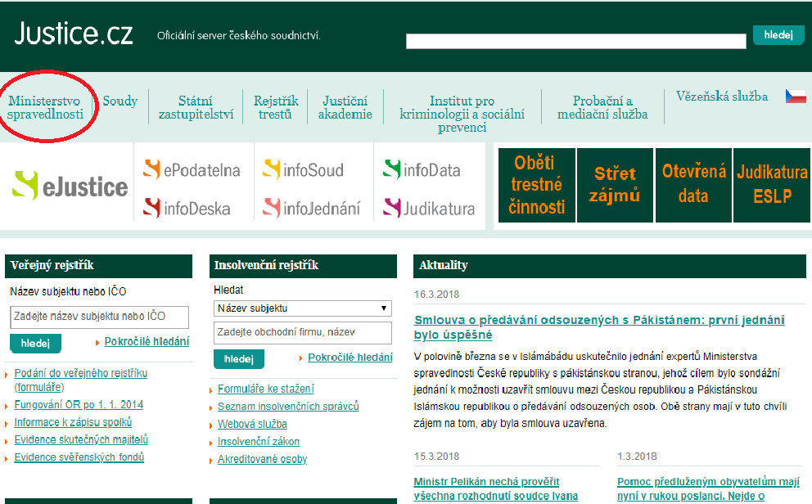The width and height of the screenshot is (812, 504).
Task: Open Soudy menu item
Action: click(x=120, y=101)
